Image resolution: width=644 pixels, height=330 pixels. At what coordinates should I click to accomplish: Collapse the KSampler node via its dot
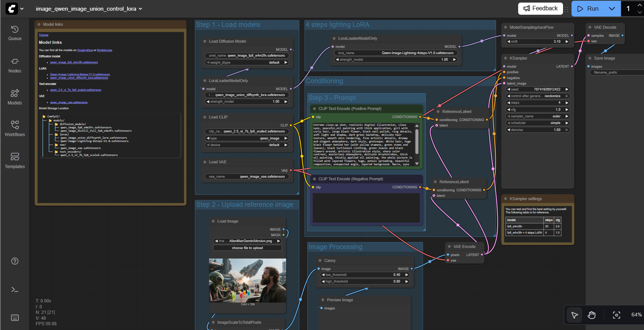pos(505,58)
